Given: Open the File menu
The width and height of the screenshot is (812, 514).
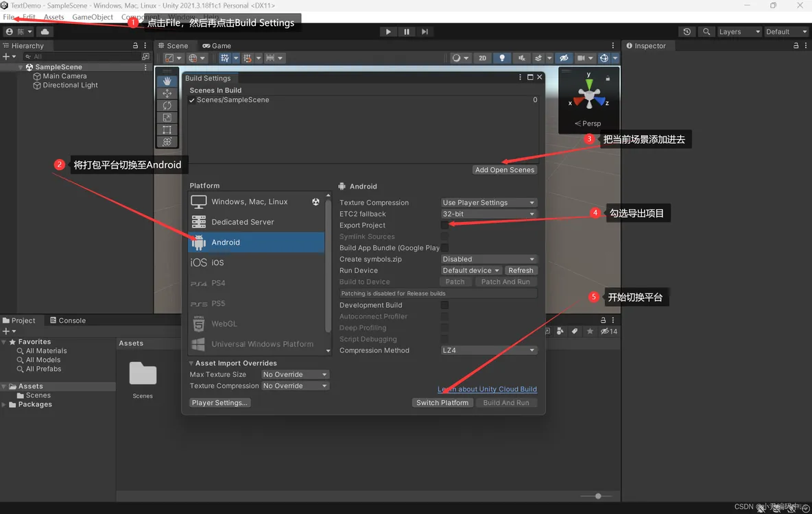Looking at the screenshot, I should click(x=9, y=17).
